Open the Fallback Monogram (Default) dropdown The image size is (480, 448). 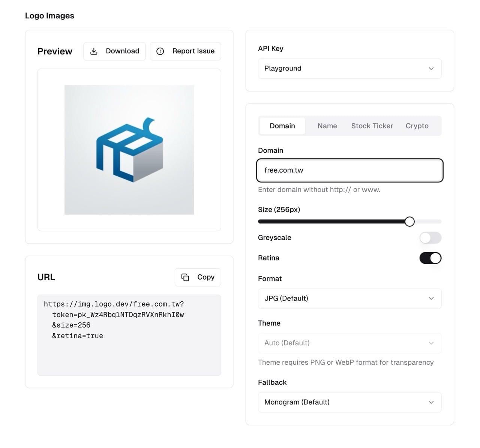click(349, 402)
